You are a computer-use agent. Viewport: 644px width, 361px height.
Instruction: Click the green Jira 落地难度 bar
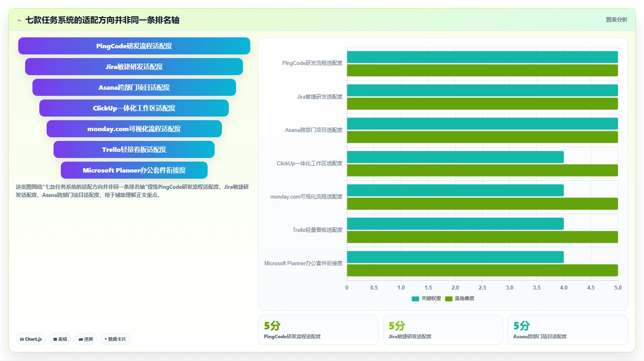click(482, 104)
